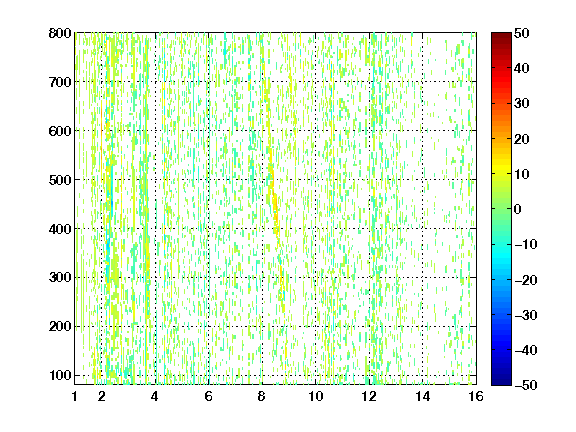Click the x-axis label 1
Image resolution: width=576 pixels, height=432 pixels.
75,396
